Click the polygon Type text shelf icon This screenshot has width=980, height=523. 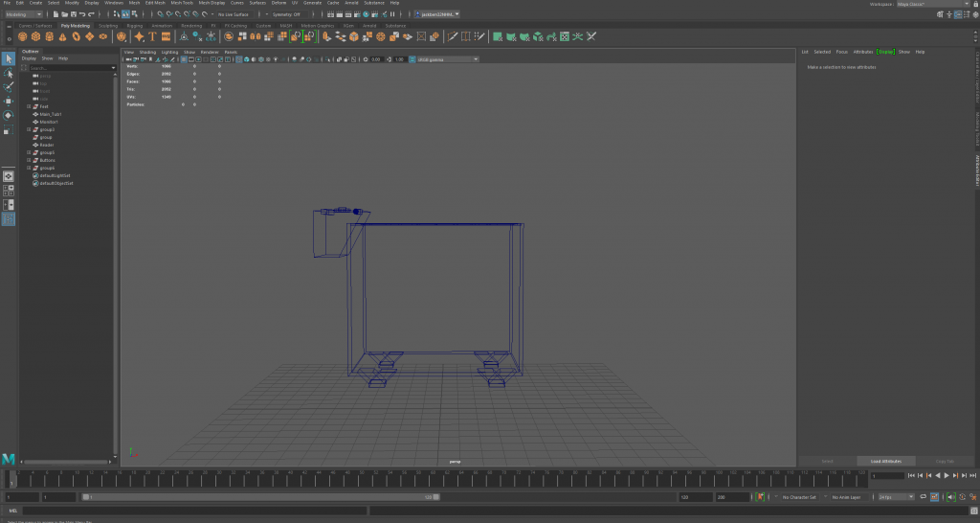click(152, 36)
